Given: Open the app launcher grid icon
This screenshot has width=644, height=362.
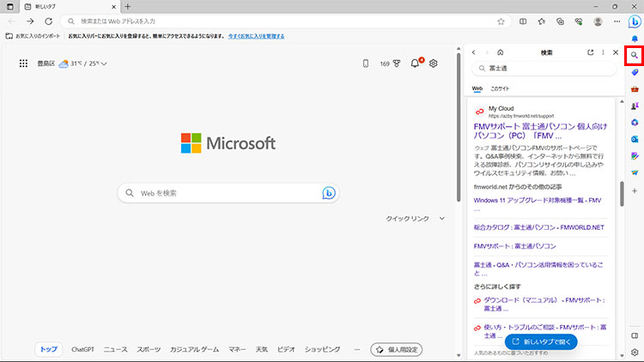Looking at the screenshot, I should click(23, 63).
